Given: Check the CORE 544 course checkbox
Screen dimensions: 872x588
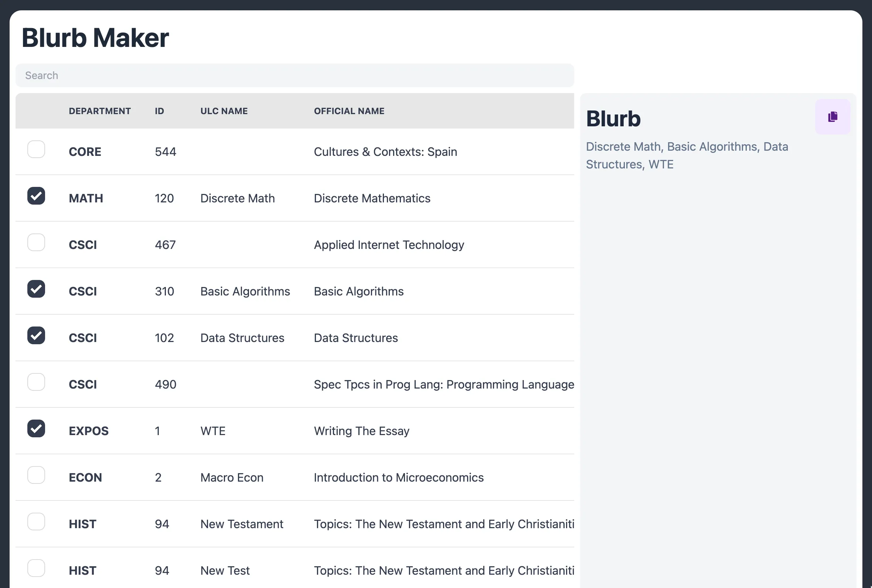Looking at the screenshot, I should point(36,149).
